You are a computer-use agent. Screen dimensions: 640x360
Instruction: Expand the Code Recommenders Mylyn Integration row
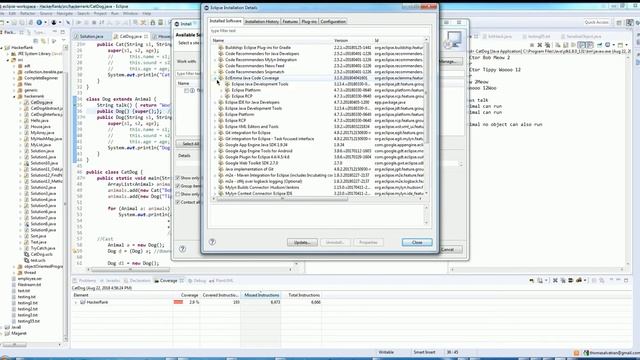pos(215,60)
